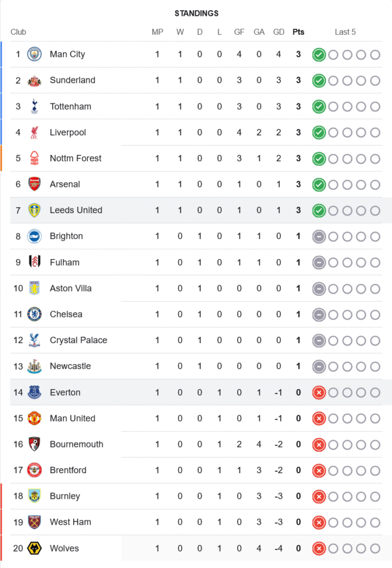Click the West Ham loss result icon
The height and width of the screenshot is (568, 392).
click(x=319, y=522)
